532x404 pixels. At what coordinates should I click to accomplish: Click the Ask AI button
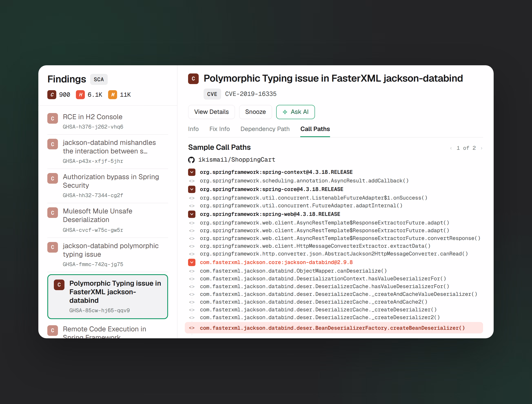click(x=295, y=112)
